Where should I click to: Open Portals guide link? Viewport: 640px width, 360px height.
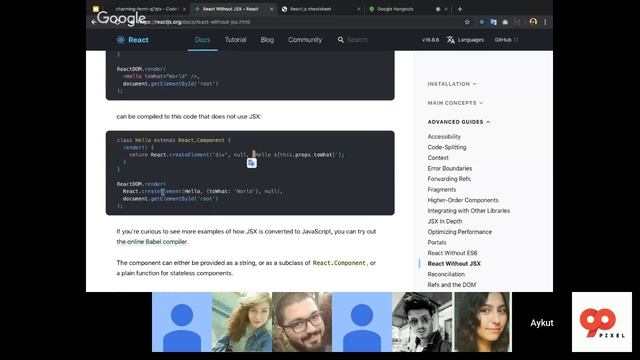coord(437,242)
